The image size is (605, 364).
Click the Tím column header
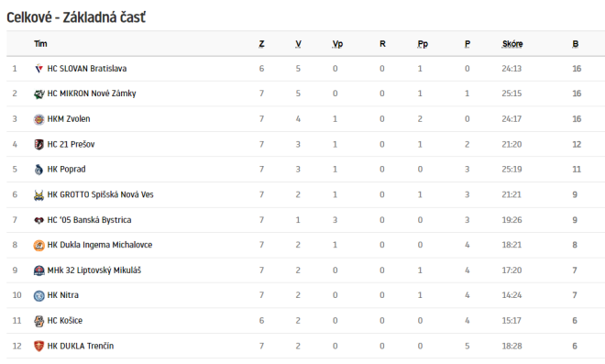pyautogui.click(x=40, y=44)
